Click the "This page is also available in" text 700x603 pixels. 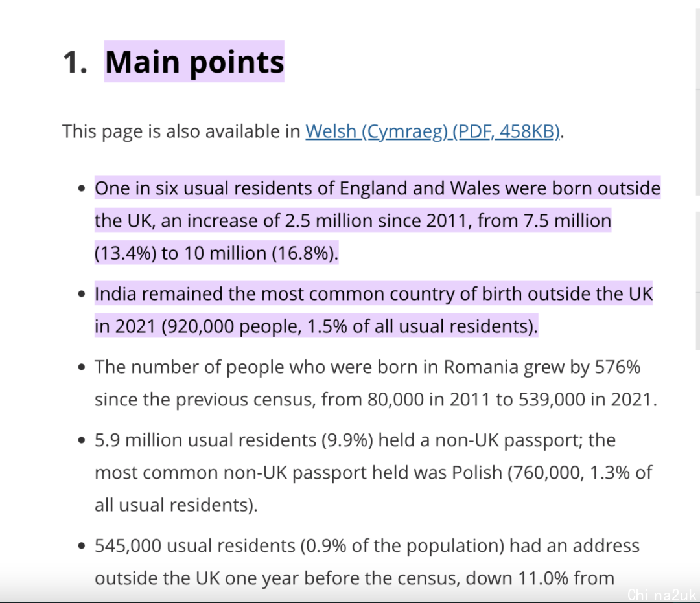(x=181, y=131)
